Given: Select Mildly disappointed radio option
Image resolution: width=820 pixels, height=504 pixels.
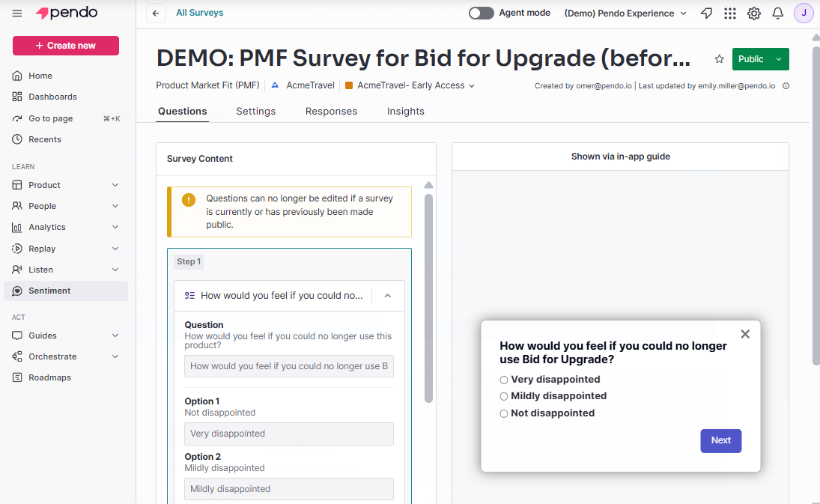Looking at the screenshot, I should pos(504,396).
